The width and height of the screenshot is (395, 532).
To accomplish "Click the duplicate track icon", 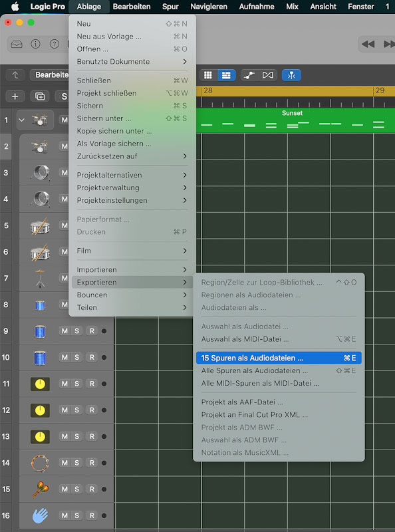I will [x=40, y=96].
